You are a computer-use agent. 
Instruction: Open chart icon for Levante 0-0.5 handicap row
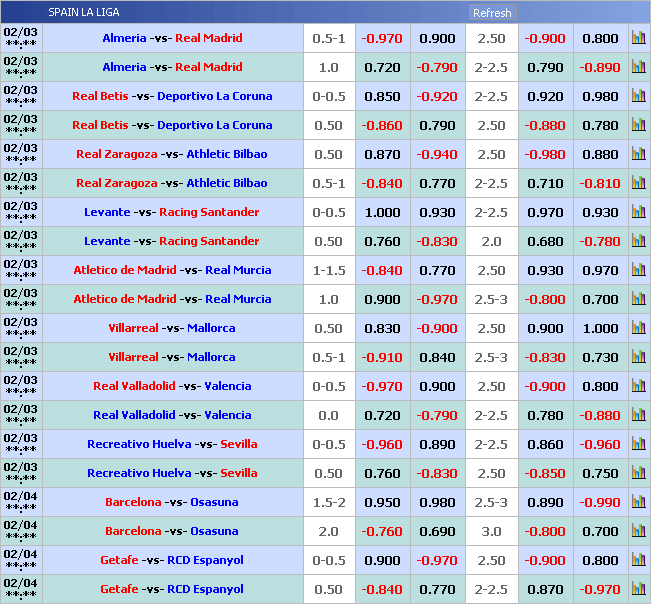tap(638, 212)
